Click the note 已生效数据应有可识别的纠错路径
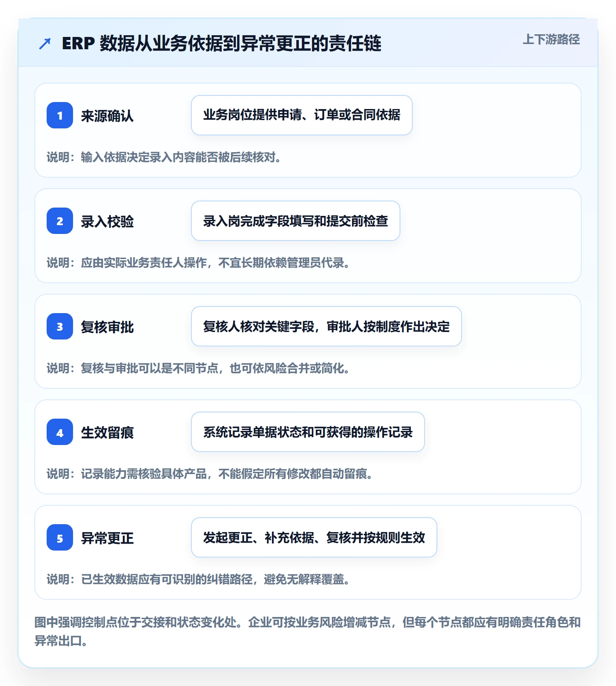 [198, 579]
